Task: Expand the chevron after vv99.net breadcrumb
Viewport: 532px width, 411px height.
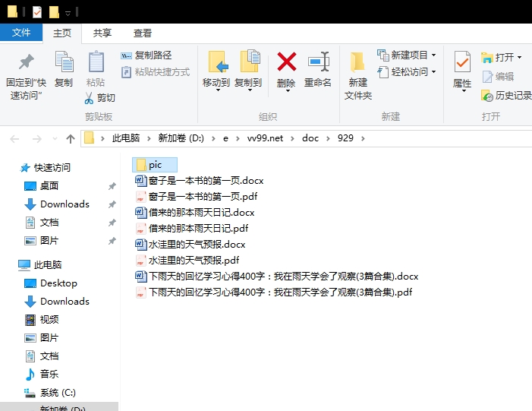Action: 292,138
